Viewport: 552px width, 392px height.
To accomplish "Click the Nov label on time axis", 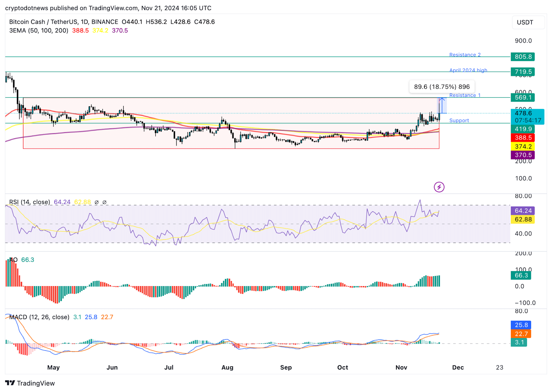I will (x=401, y=367).
